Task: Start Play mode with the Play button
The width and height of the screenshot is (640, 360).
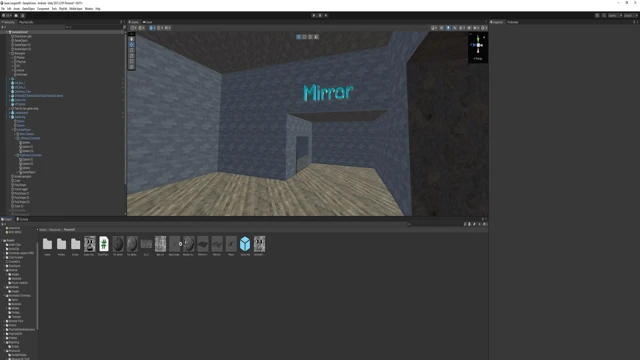Action: coord(314,16)
